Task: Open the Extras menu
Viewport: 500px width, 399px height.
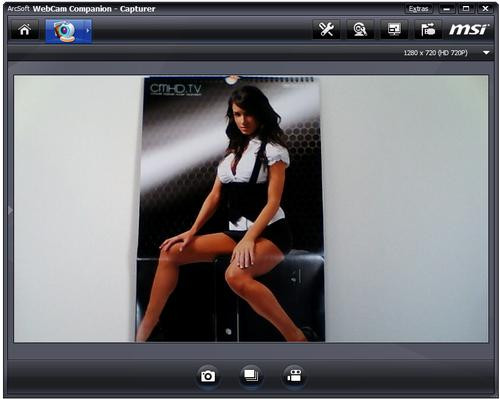Action: [x=419, y=9]
